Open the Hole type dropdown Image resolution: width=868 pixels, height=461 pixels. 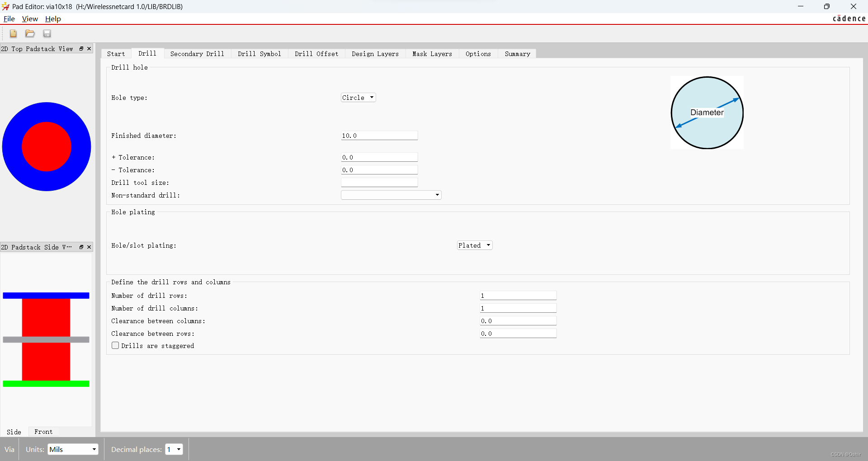tap(358, 98)
